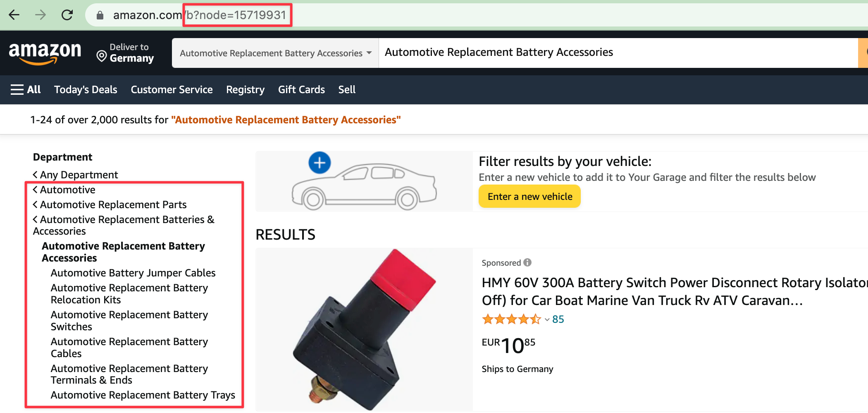Click the browser forward arrow

[x=41, y=15]
